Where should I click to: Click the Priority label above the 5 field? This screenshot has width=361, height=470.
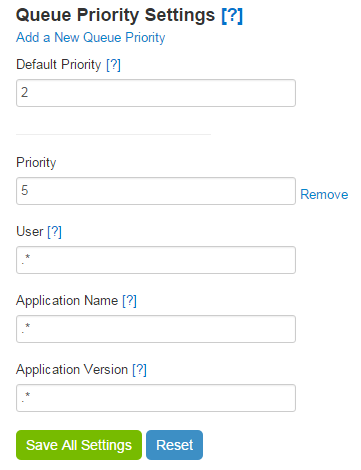[x=36, y=163]
